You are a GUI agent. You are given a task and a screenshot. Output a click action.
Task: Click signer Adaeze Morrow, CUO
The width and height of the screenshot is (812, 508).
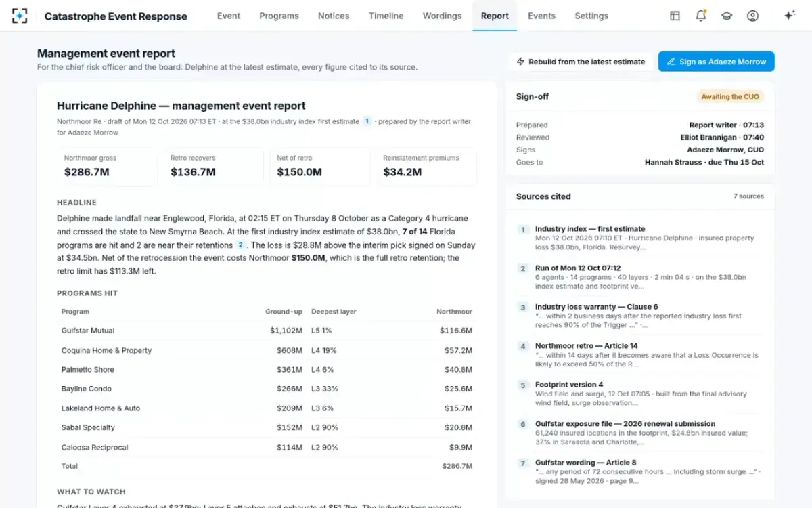[x=725, y=150]
